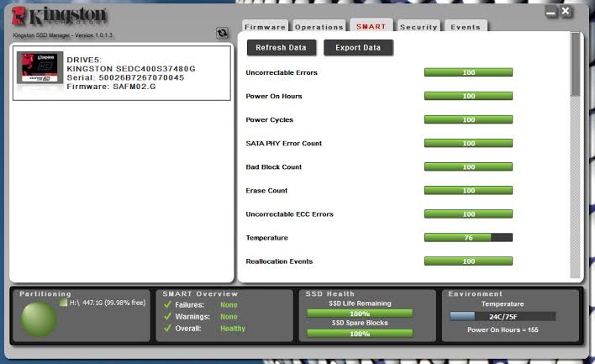Click the Bad Block Count label

tap(274, 167)
